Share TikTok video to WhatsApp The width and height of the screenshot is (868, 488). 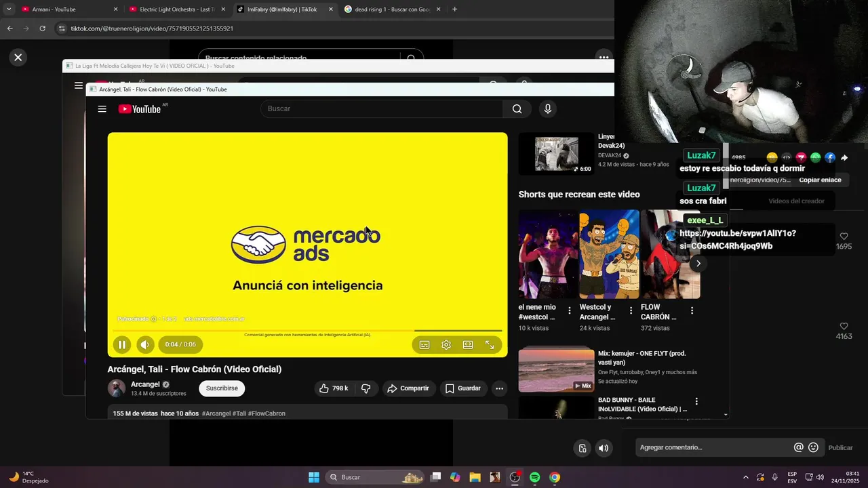click(x=816, y=158)
